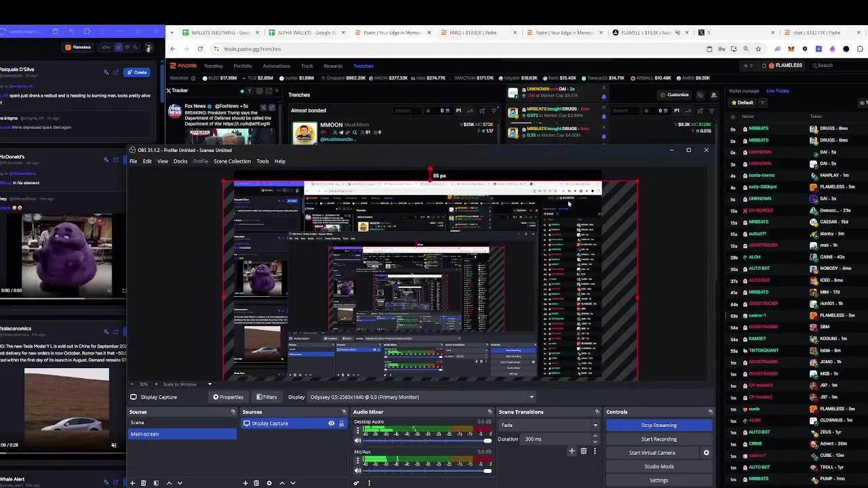The image size is (868, 488).
Task: Open OBS Docks menu
Action: (x=180, y=161)
